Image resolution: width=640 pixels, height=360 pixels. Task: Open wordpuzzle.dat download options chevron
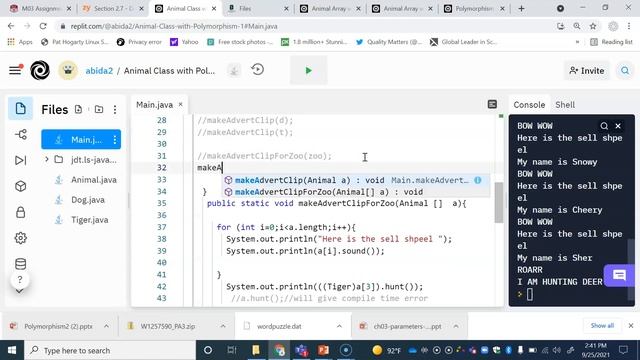click(x=339, y=326)
